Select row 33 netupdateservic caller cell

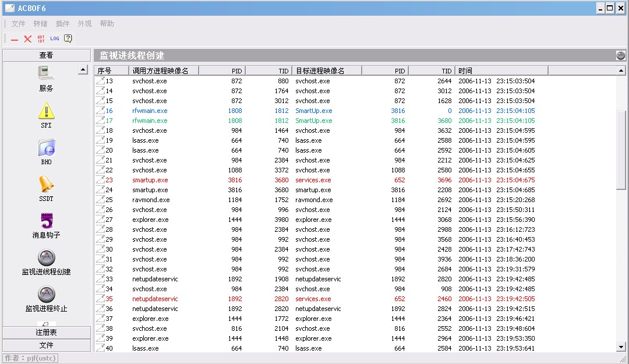pyautogui.click(x=155, y=279)
